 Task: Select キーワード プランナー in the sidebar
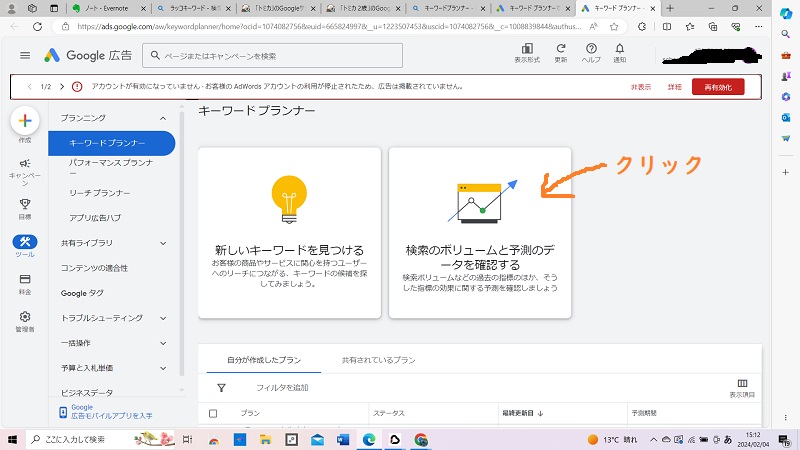(112, 143)
